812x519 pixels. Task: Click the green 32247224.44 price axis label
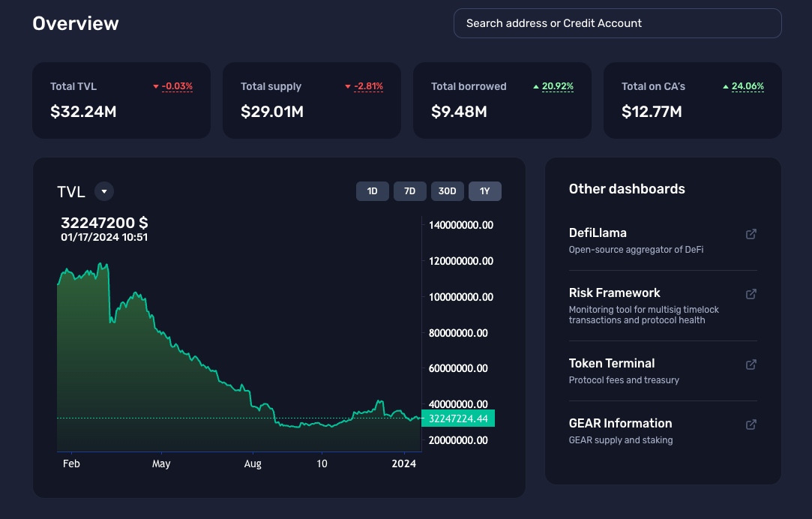(x=458, y=418)
